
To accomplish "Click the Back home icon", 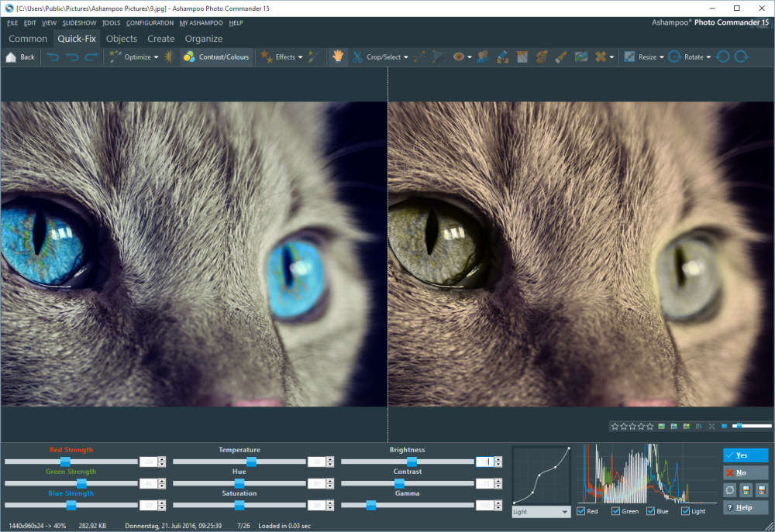I will coord(12,57).
